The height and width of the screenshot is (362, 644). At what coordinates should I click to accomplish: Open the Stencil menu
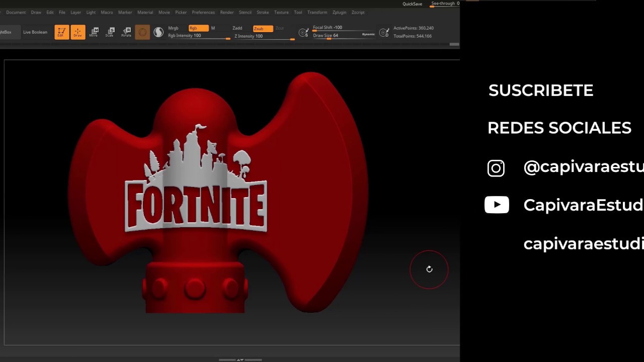coord(245,12)
